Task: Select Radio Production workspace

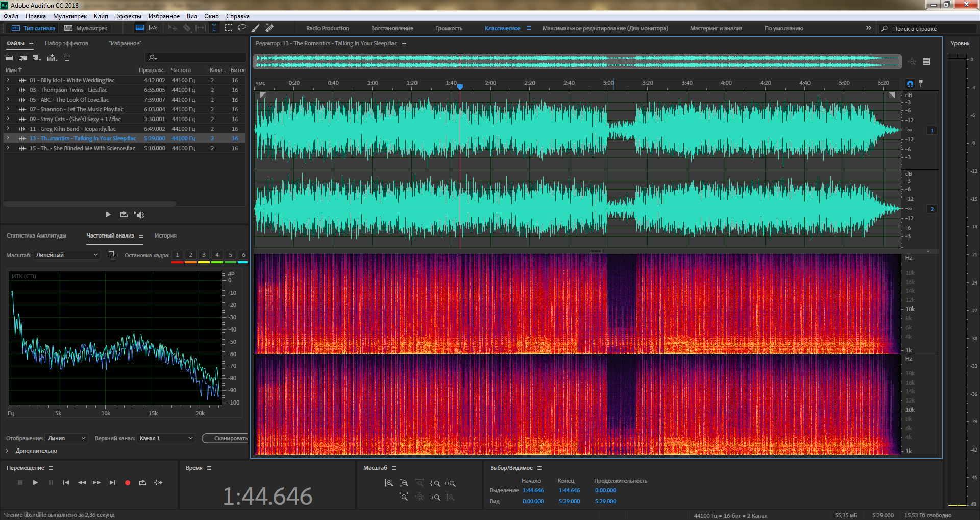Action: 328,28
